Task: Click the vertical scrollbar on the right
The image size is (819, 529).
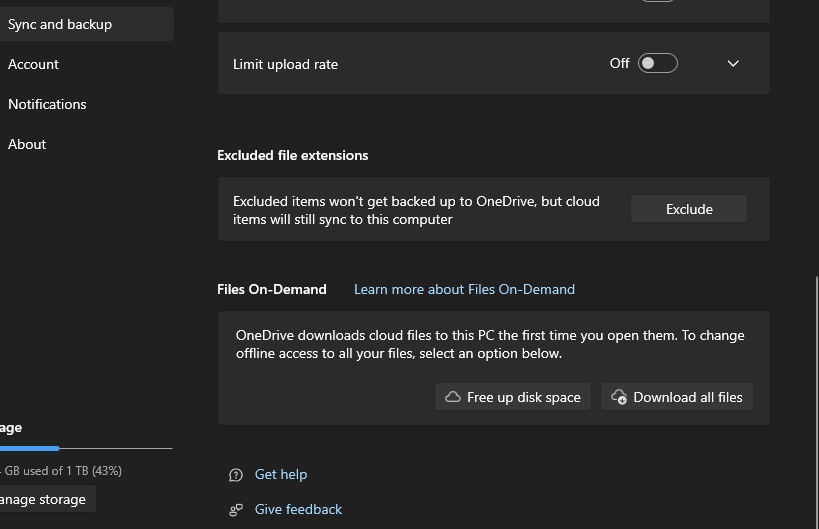Action: pos(816,402)
